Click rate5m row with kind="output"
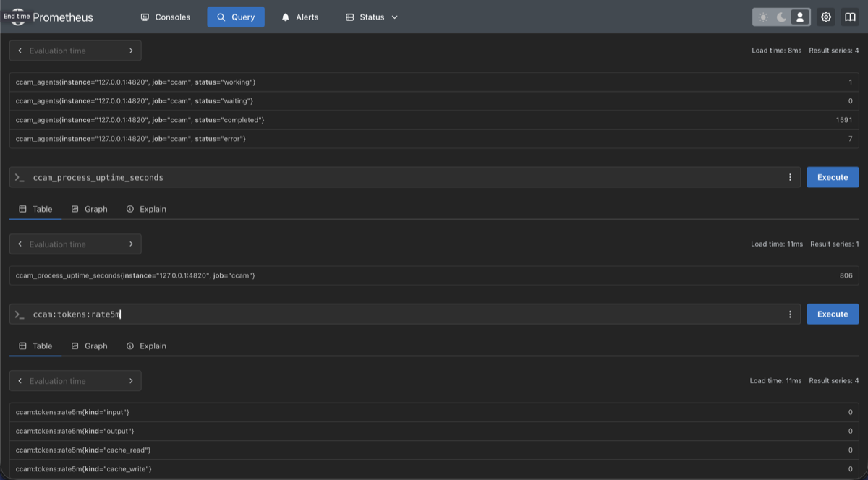This screenshot has height=480, width=868. [434, 431]
